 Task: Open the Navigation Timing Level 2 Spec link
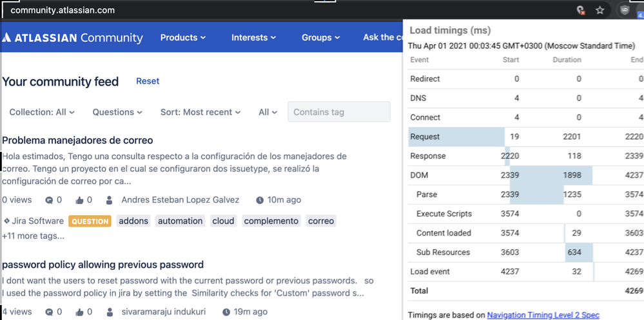coord(543,315)
